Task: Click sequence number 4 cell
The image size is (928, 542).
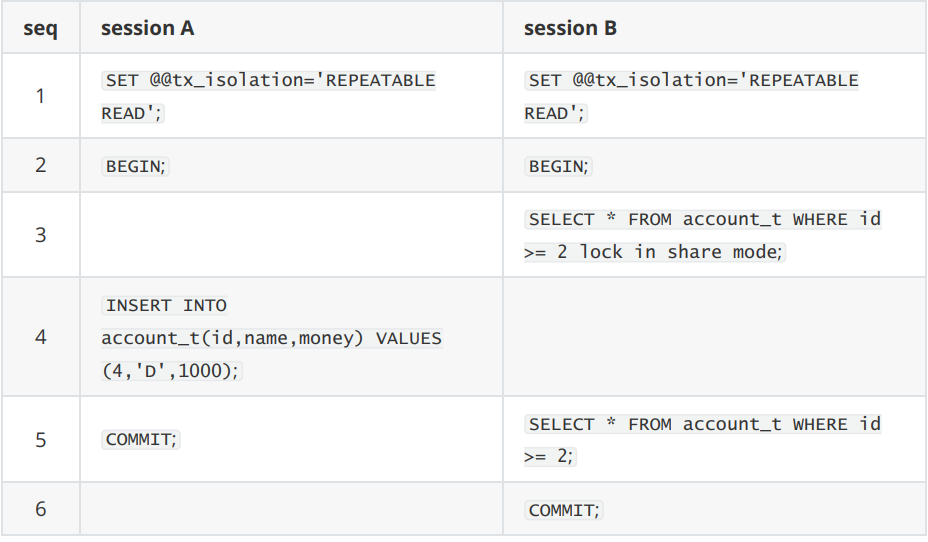Action: click(x=40, y=337)
